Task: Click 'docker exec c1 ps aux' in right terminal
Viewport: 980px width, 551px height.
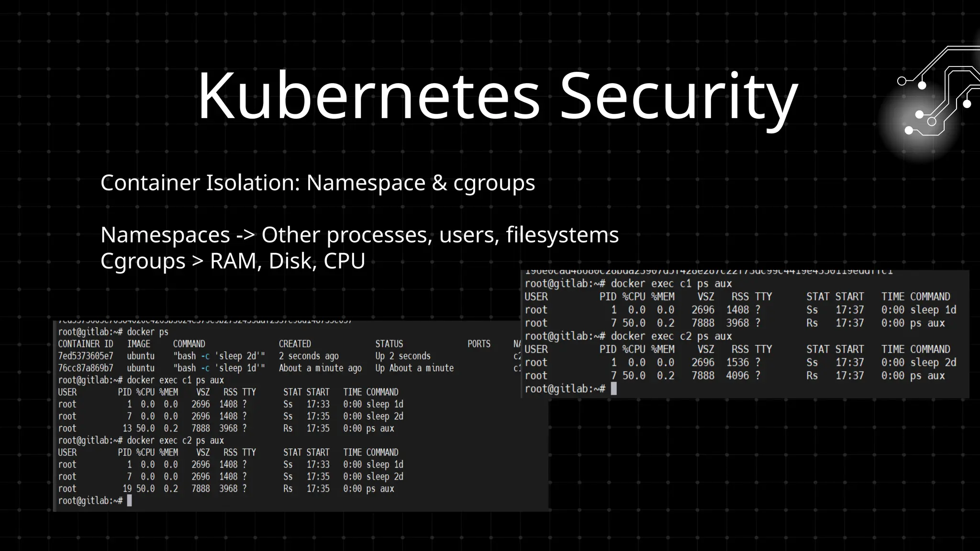Action: (x=671, y=284)
